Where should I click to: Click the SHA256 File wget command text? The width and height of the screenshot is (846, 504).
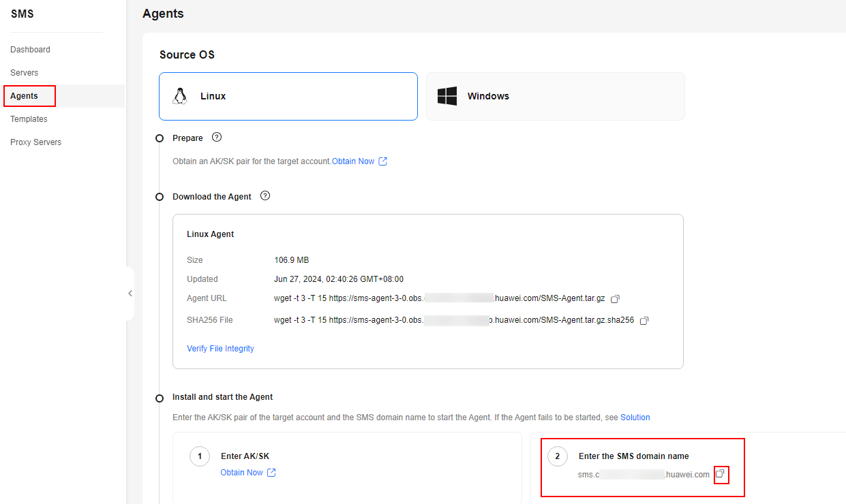point(454,320)
